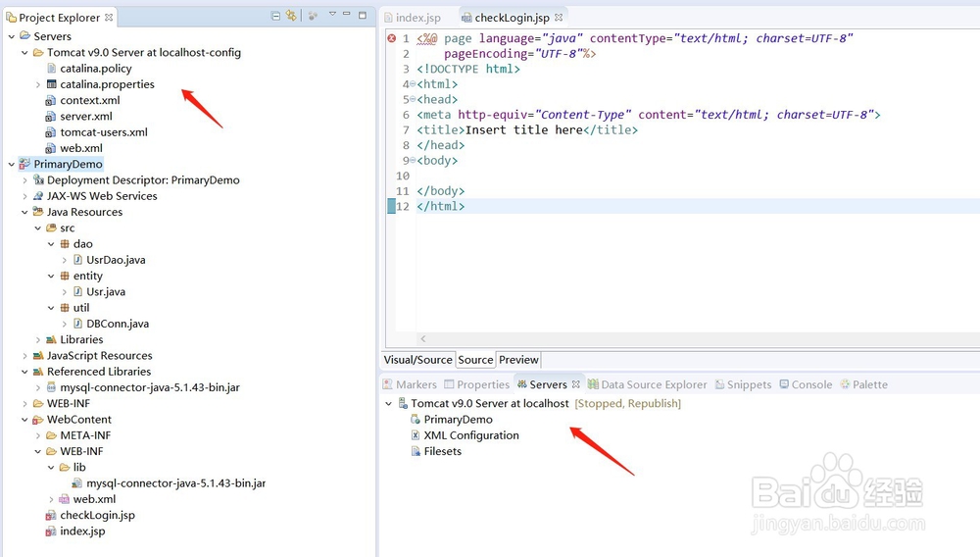This screenshot has height=557, width=980.
Task: Open the Palette view tab
Action: pos(863,384)
